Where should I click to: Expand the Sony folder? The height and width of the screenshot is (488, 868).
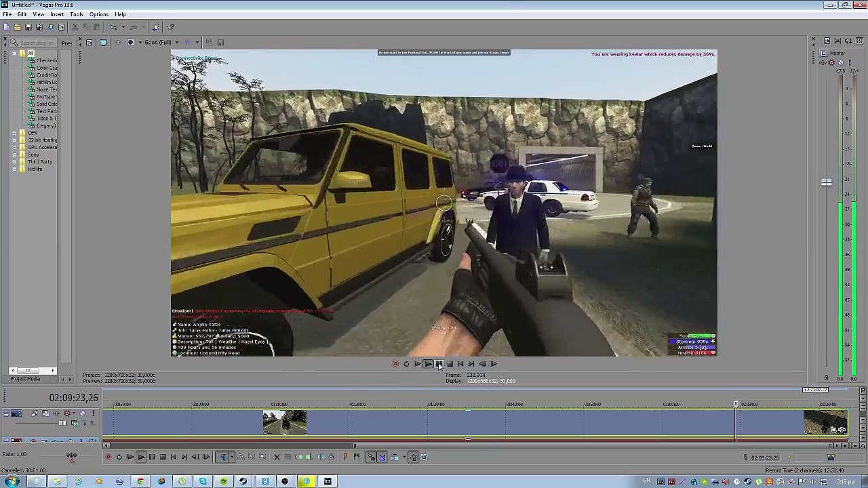15,155
